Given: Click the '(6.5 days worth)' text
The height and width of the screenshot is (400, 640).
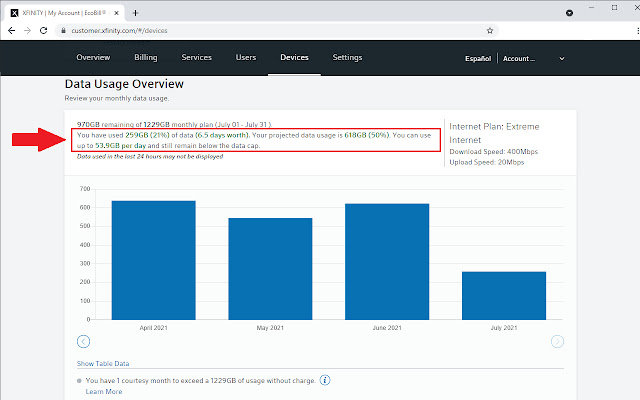Looking at the screenshot, I should pos(222,135).
